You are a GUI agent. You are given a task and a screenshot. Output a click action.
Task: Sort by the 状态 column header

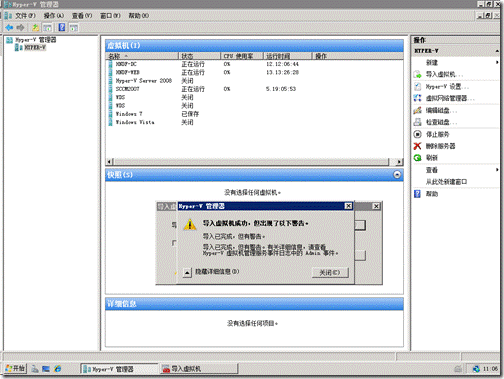(200, 56)
